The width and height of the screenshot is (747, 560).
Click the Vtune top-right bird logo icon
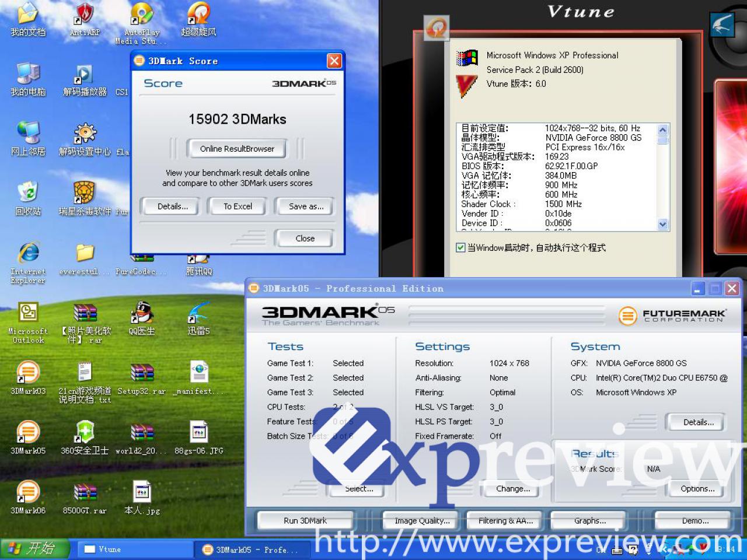click(722, 24)
